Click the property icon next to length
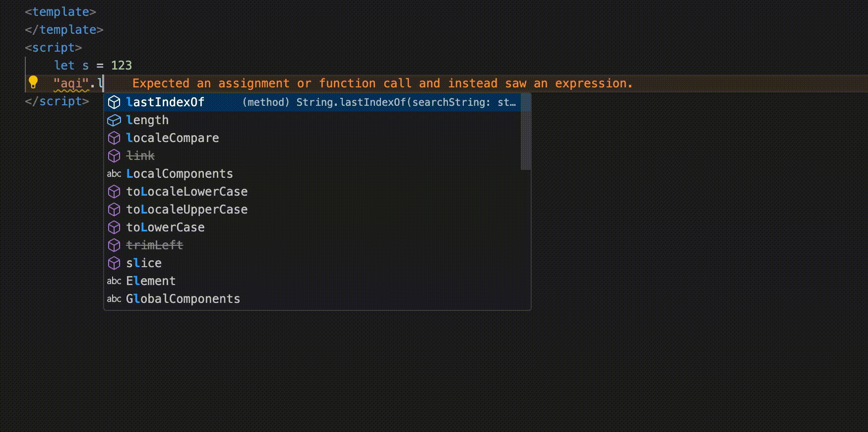 coord(114,120)
